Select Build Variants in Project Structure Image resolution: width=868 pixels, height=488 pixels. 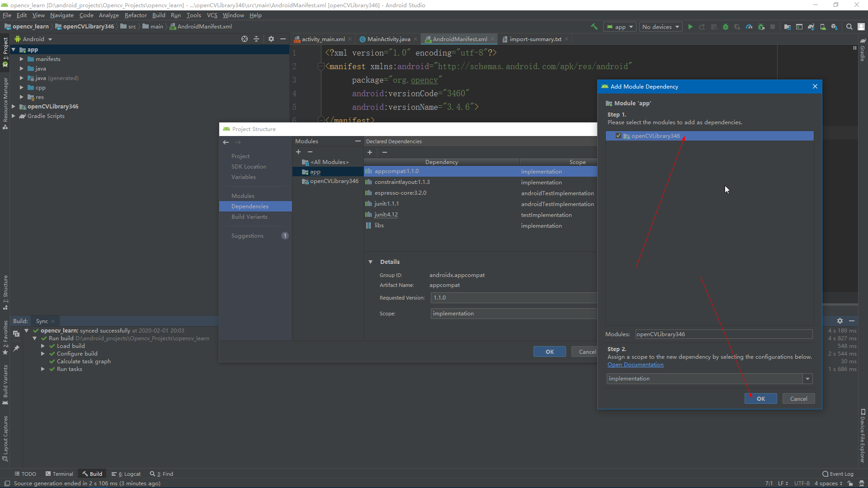250,217
